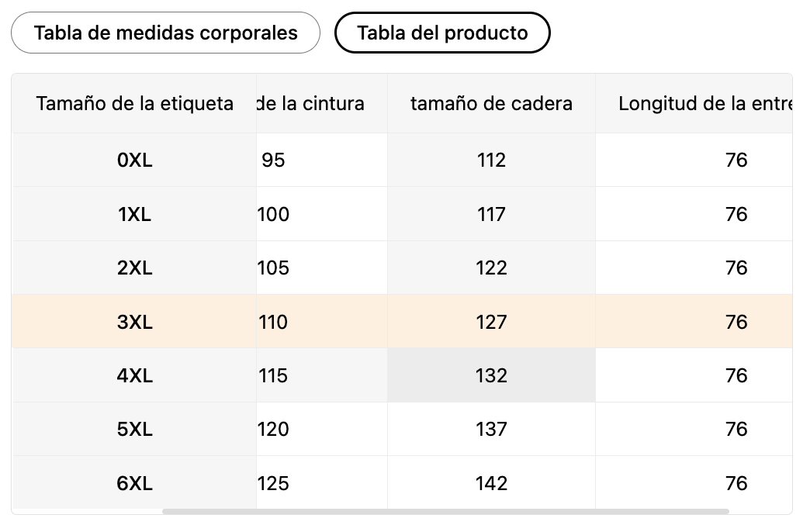810x532 pixels.
Task: Select the highlighted 3XL row label
Action: click(x=134, y=322)
